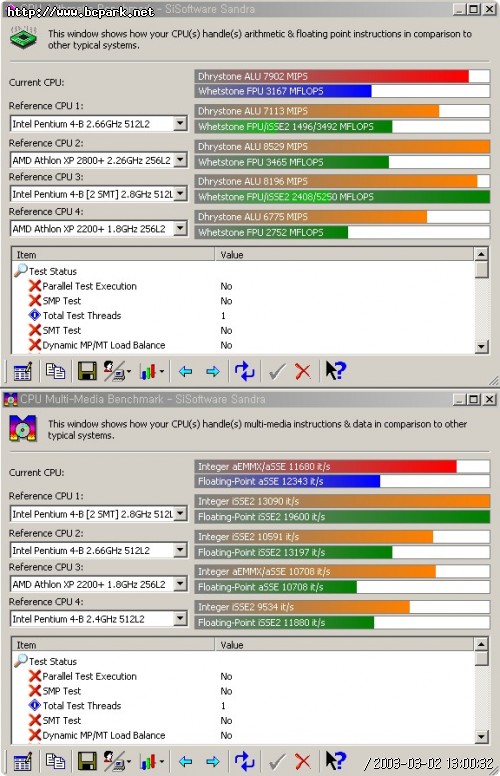Click the copy icon in the Multi-Media Benchmark toolbar

[55, 761]
